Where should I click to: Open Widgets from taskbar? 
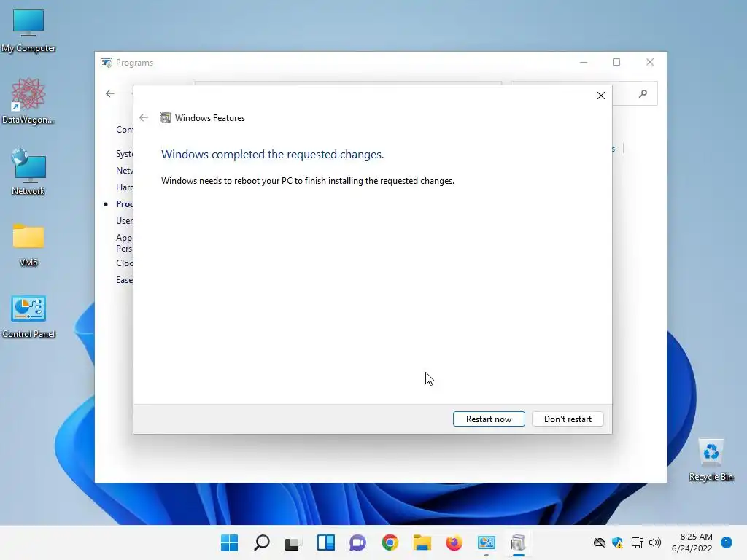[x=326, y=542]
